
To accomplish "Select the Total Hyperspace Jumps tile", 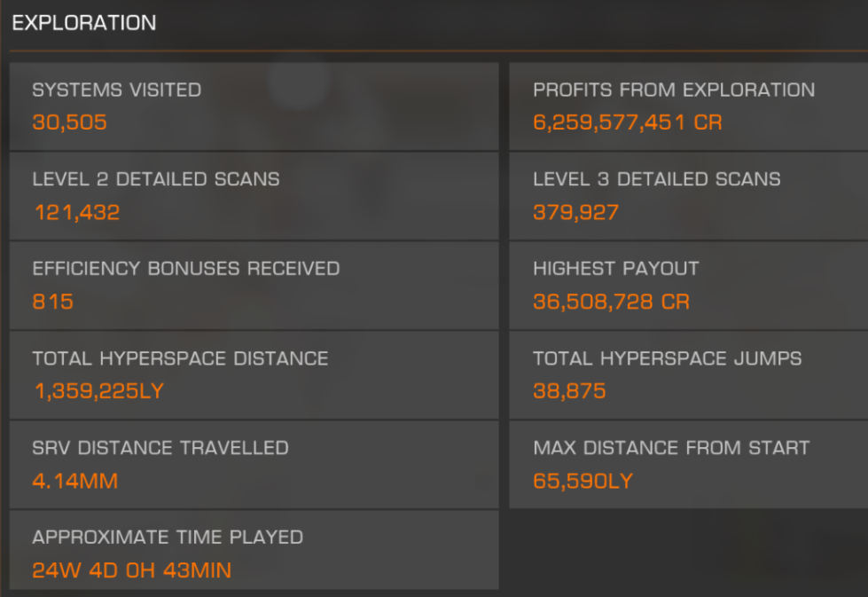I will pos(689,375).
